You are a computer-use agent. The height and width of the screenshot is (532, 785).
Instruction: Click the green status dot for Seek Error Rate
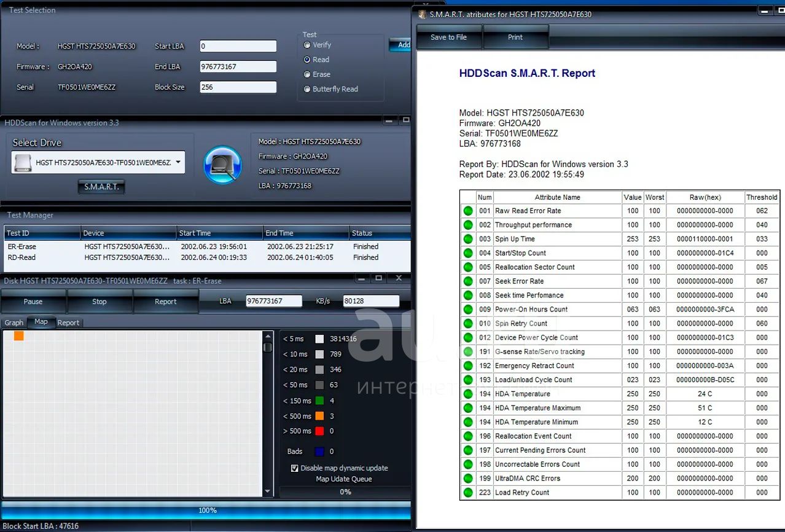click(468, 281)
